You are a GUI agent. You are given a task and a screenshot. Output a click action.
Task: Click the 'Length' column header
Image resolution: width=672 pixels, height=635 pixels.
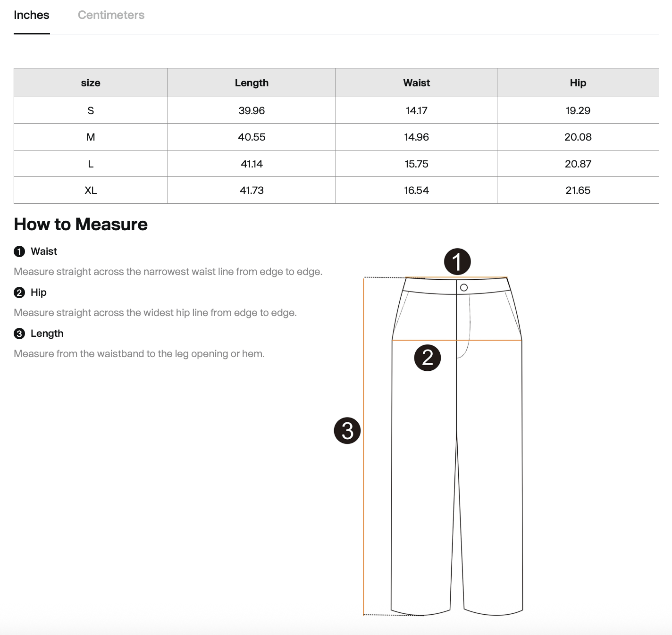click(x=252, y=83)
